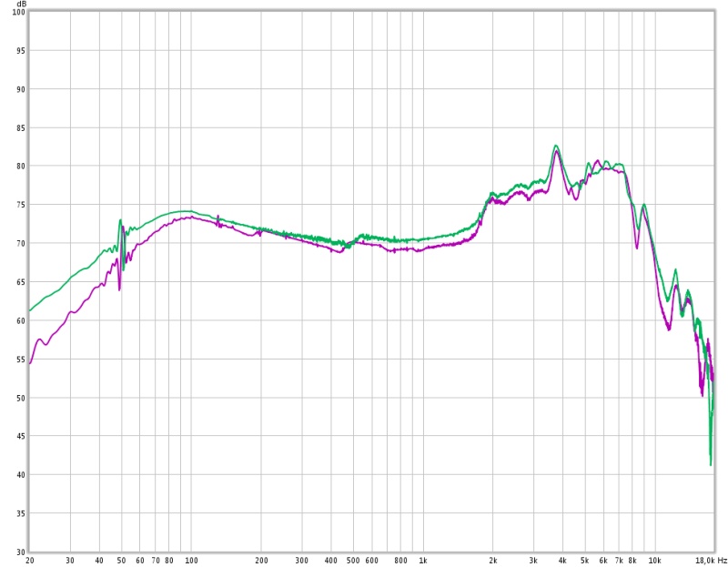Select the 800 frequency label
The height and width of the screenshot is (567, 728).
pyautogui.click(x=400, y=561)
